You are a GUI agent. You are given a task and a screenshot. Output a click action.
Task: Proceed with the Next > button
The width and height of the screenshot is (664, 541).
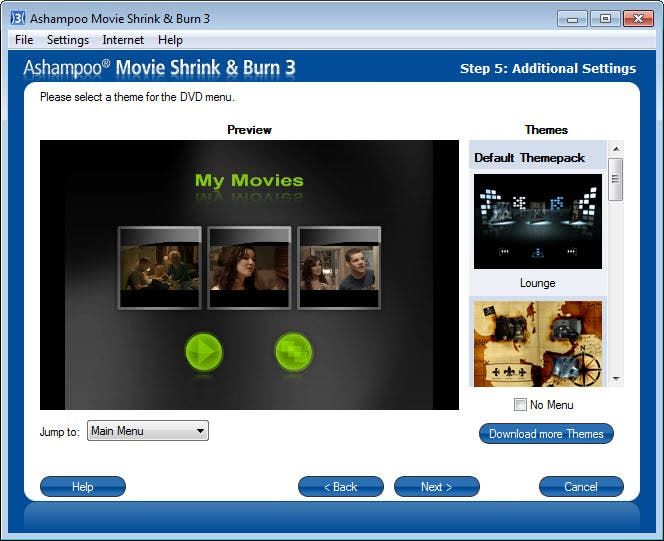point(437,487)
